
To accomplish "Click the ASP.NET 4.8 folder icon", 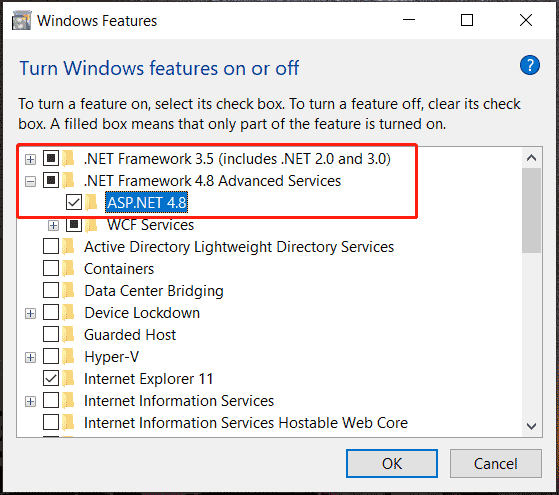I will coord(91,203).
